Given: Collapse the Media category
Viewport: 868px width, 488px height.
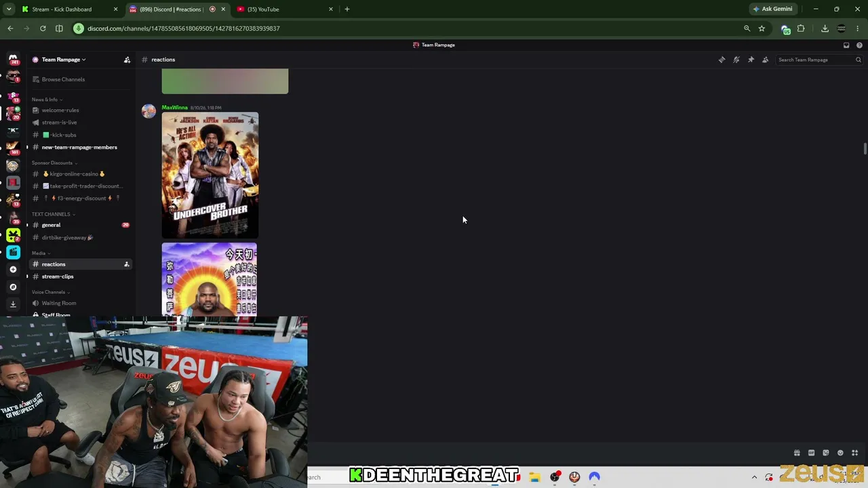Looking at the screenshot, I should (x=41, y=253).
